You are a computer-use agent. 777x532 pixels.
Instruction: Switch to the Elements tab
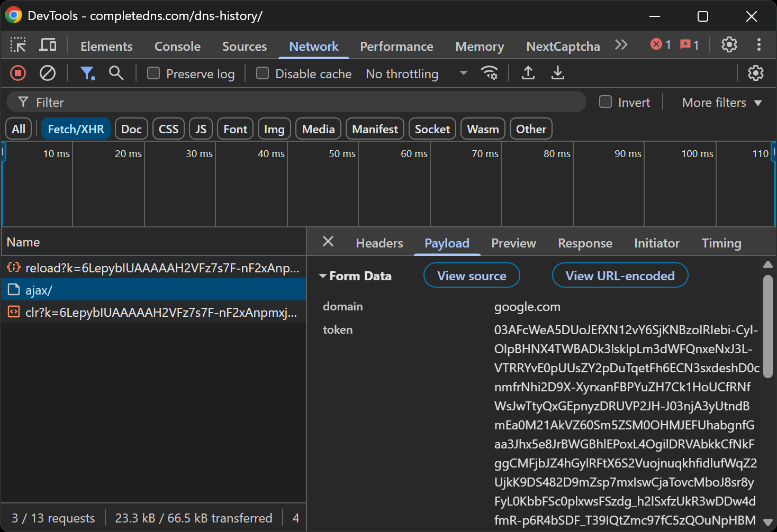(x=106, y=47)
